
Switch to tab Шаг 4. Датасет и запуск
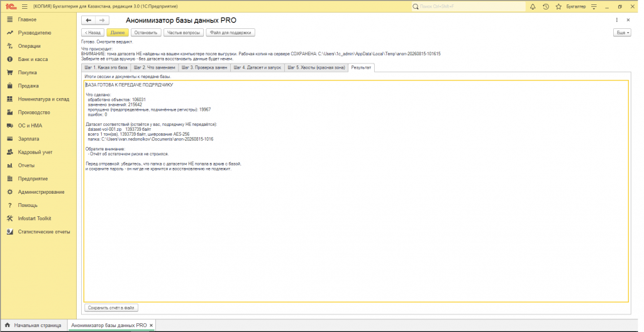(257, 67)
